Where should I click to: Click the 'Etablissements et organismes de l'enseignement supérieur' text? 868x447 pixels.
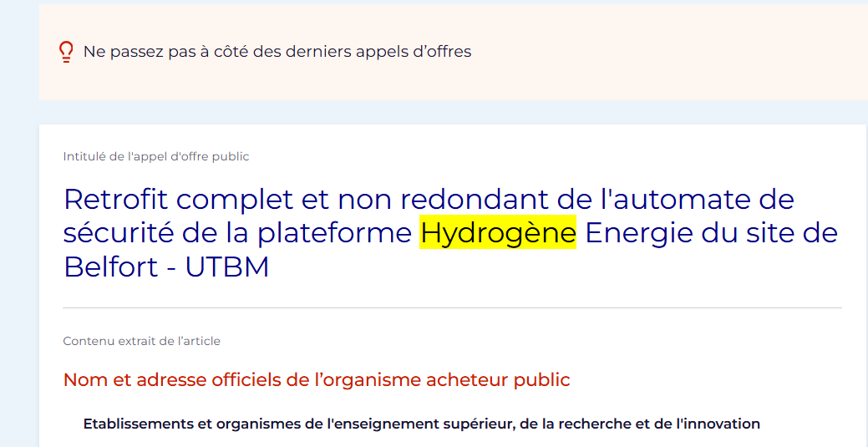coord(421,424)
